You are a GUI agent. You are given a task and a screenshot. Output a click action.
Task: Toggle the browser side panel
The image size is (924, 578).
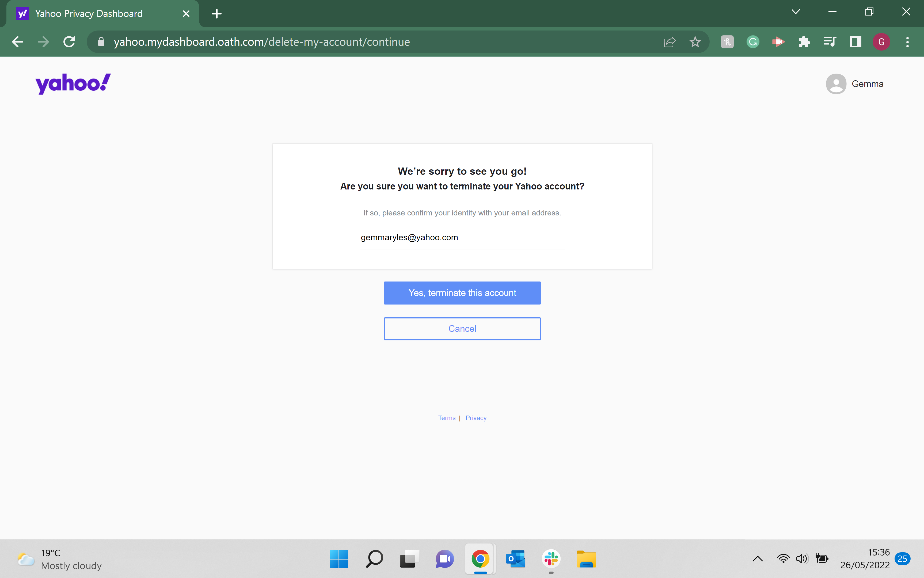click(855, 42)
